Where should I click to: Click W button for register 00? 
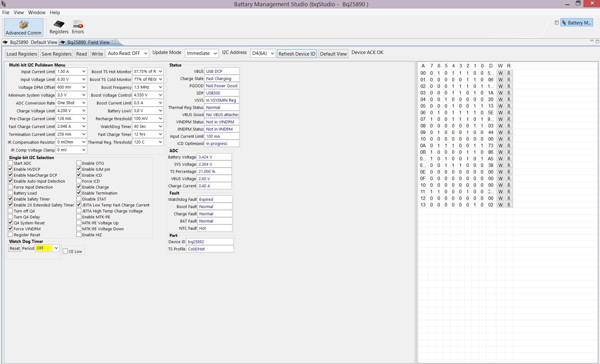click(x=500, y=73)
